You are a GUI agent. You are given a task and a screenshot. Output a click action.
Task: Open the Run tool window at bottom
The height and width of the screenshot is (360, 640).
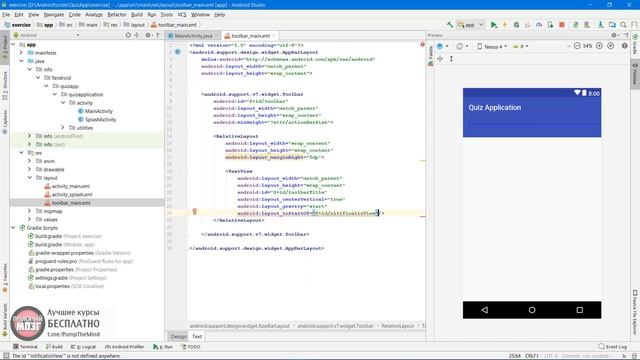coord(162,347)
